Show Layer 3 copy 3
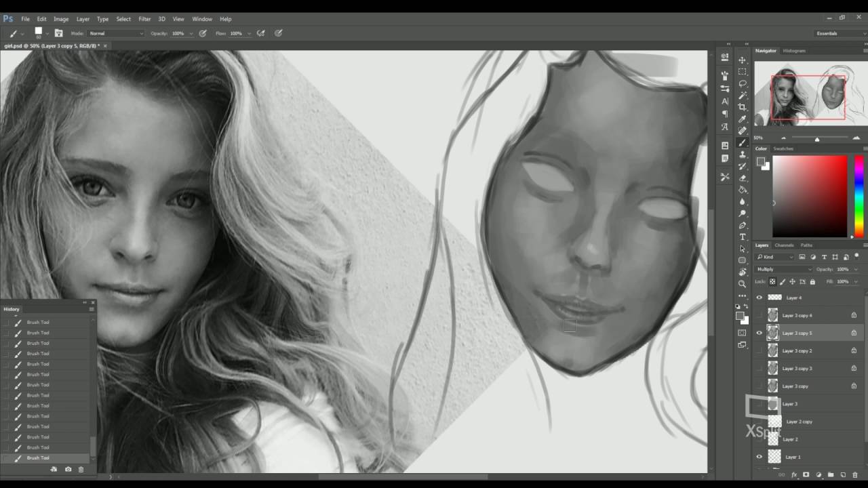Viewport: 868px width, 488px height. coord(759,368)
